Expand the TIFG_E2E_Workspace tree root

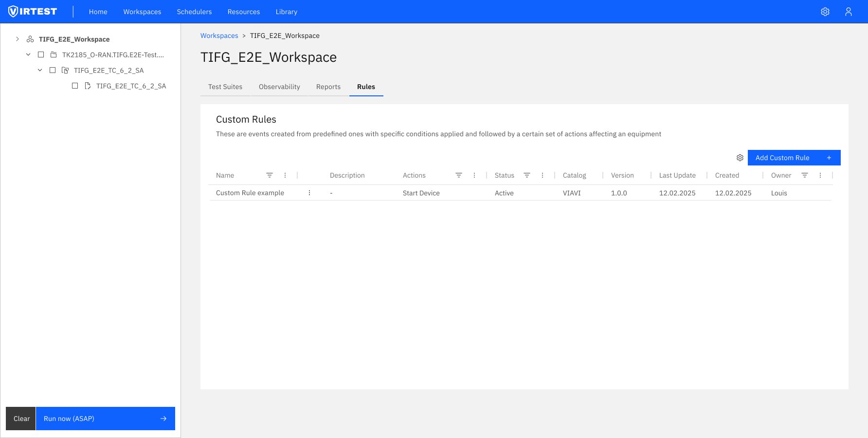(18, 39)
